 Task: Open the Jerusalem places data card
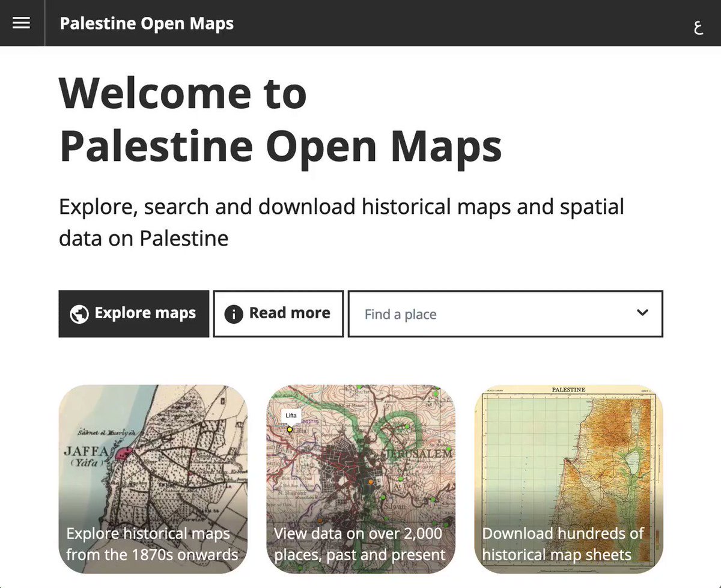click(x=360, y=479)
